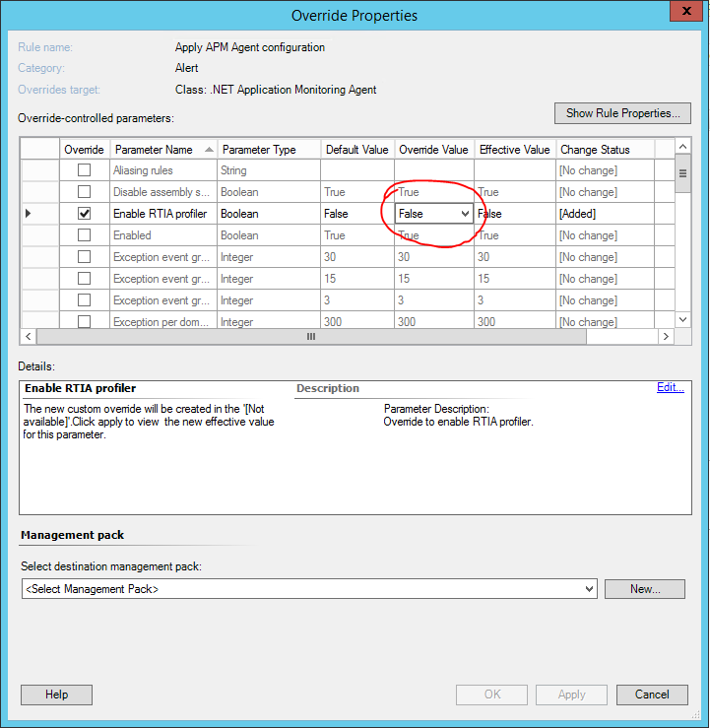Select the Enabled parameter name cell
710x728 pixels.
pyautogui.click(x=163, y=235)
